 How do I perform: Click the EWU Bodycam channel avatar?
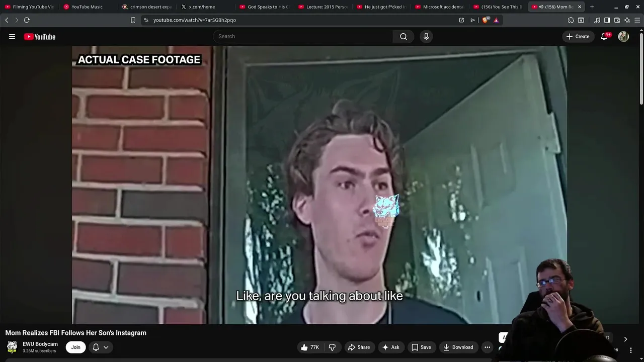(12, 347)
